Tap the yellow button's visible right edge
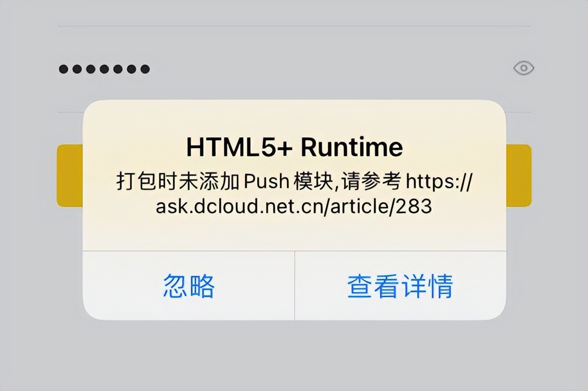Image resolution: width=588 pixels, height=391 pixels. [x=519, y=175]
